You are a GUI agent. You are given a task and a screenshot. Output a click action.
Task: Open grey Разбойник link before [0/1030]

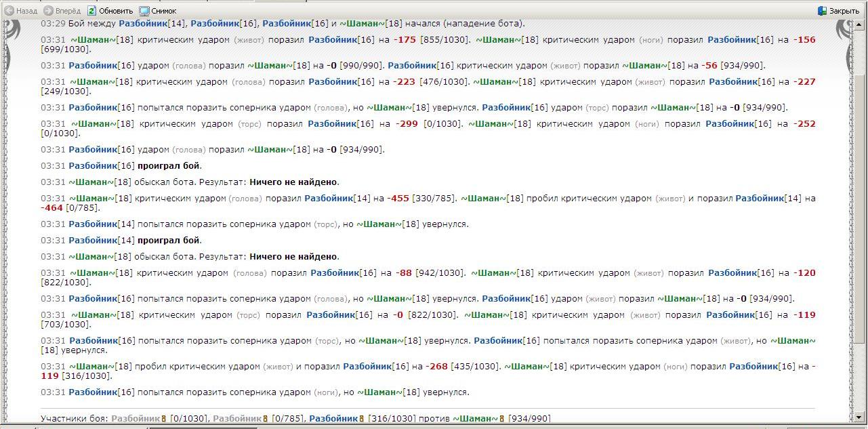(136, 419)
